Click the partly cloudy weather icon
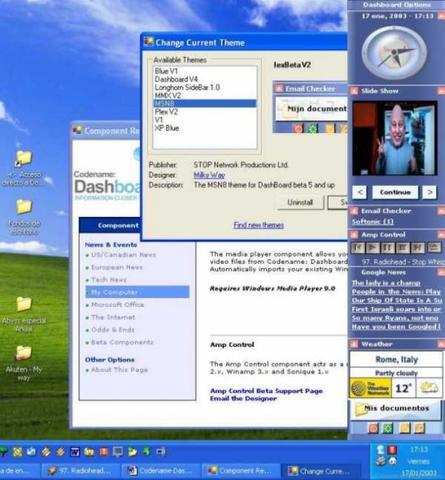Screen dimensions: 445x480 coord(430,388)
